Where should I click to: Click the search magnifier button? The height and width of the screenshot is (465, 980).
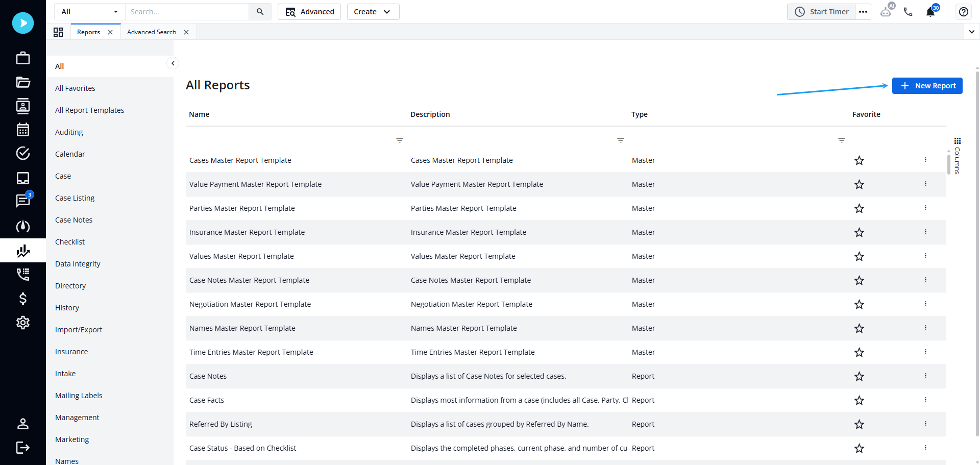pos(260,12)
